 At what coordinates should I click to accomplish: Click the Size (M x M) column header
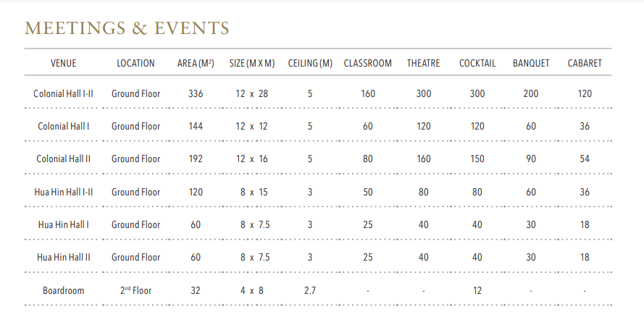click(x=251, y=63)
